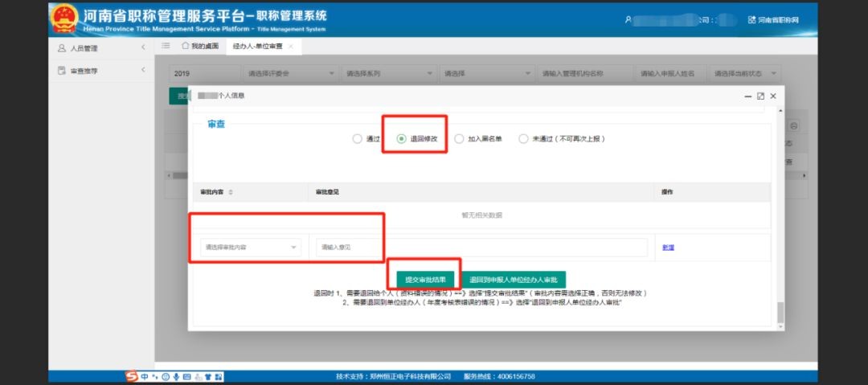The width and height of the screenshot is (868, 385).
Task: Click background table's right scroll arrow
Action: (805, 175)
